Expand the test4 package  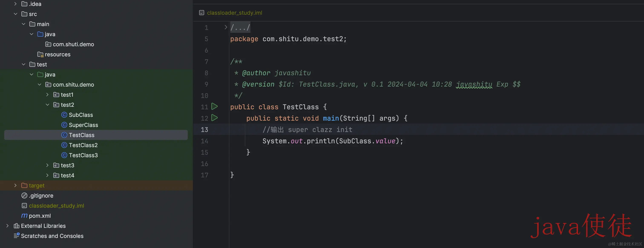tap(47, 175)
